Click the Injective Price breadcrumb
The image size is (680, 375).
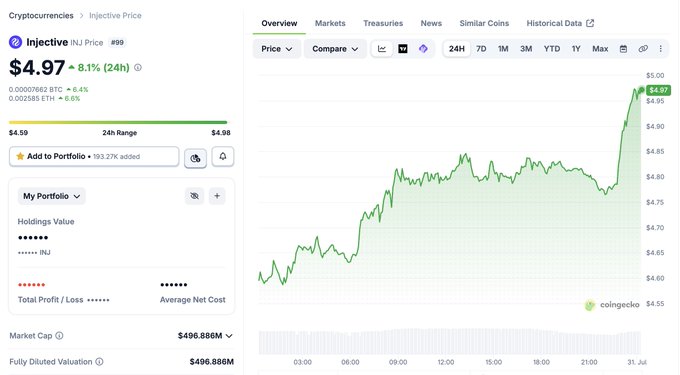point(115,16)
